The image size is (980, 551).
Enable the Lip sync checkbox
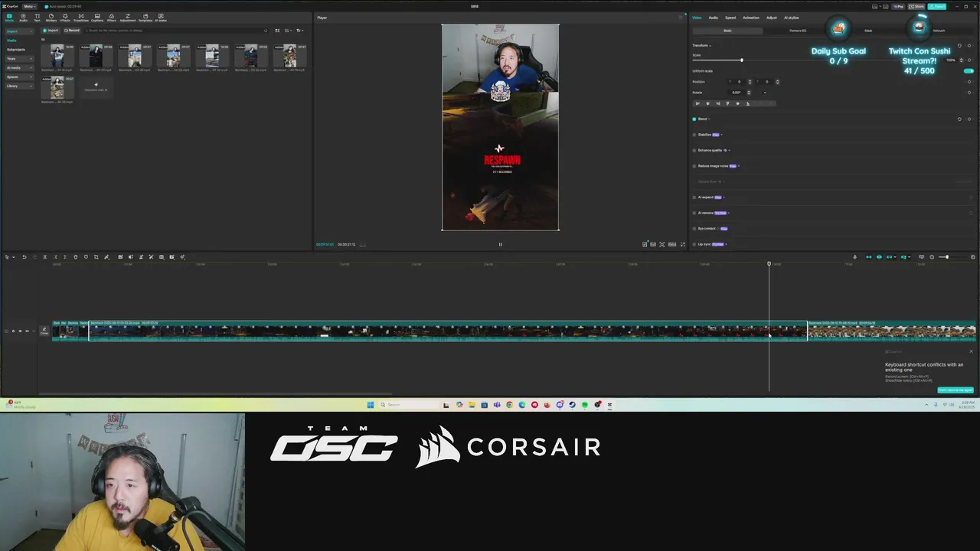(694, 244)
